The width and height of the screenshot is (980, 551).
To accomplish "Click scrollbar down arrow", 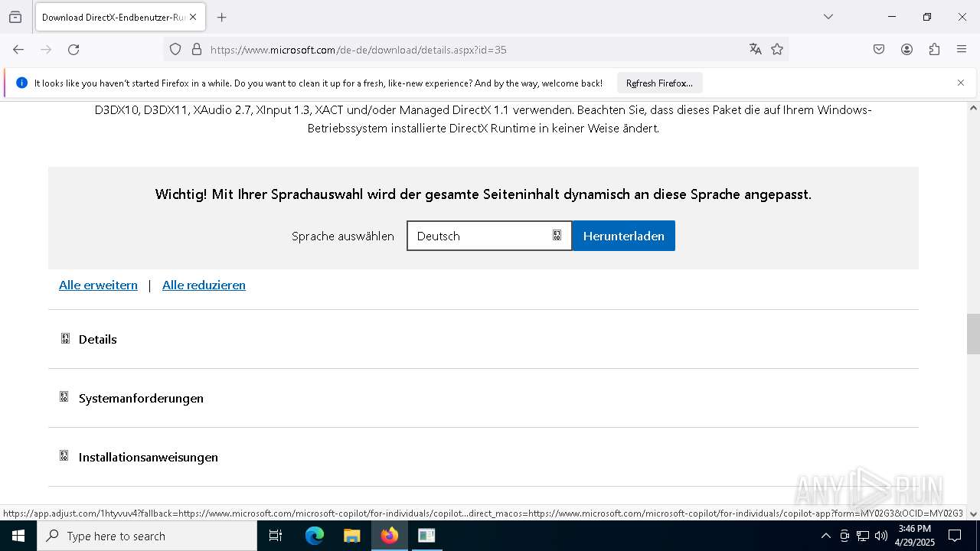I will click(973, 514).
